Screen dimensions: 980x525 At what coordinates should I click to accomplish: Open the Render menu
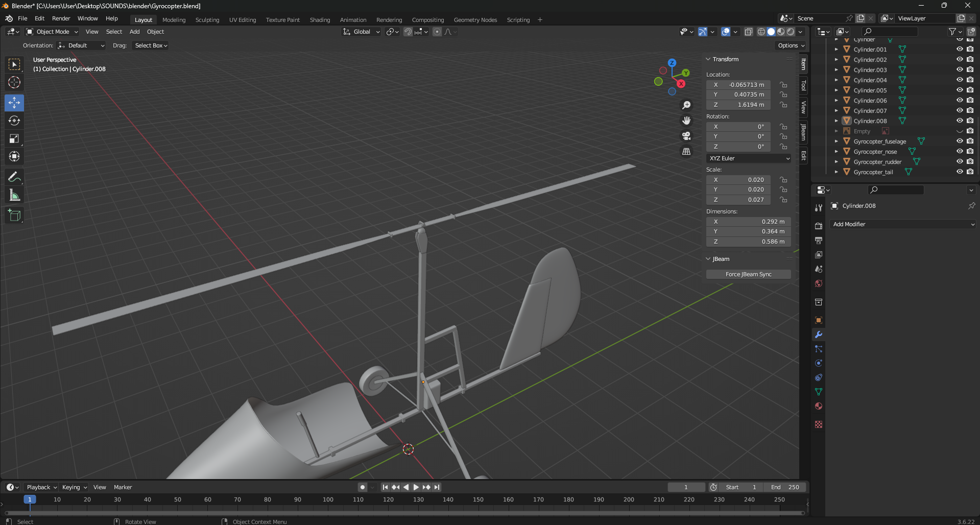61,18
